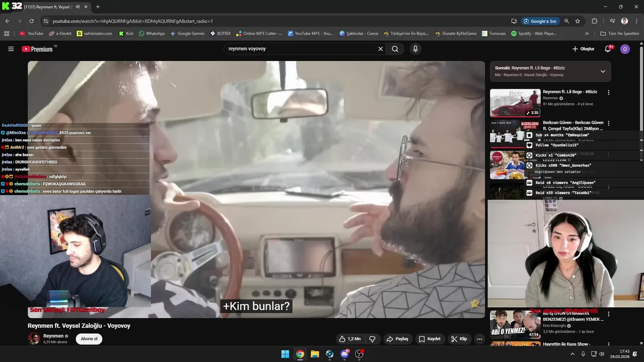Create a clip with Klip button
This screenshot has height=362, width=644.
(x=459, y=339)
